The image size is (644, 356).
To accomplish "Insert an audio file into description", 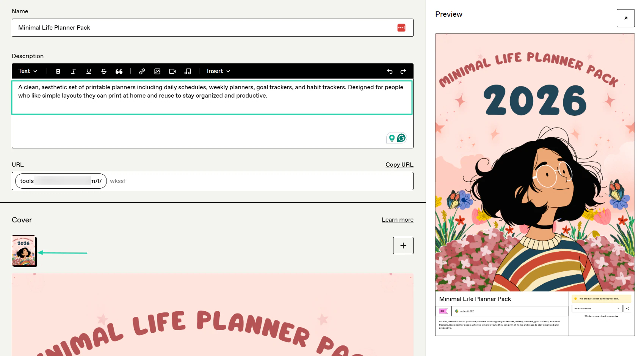I will (188, 71).
